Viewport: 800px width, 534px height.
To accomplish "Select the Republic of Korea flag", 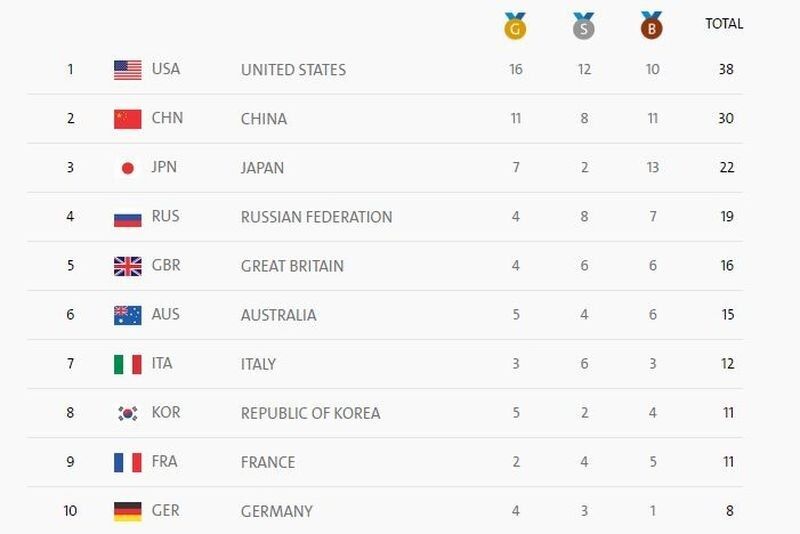I will [x=127, y=413].
